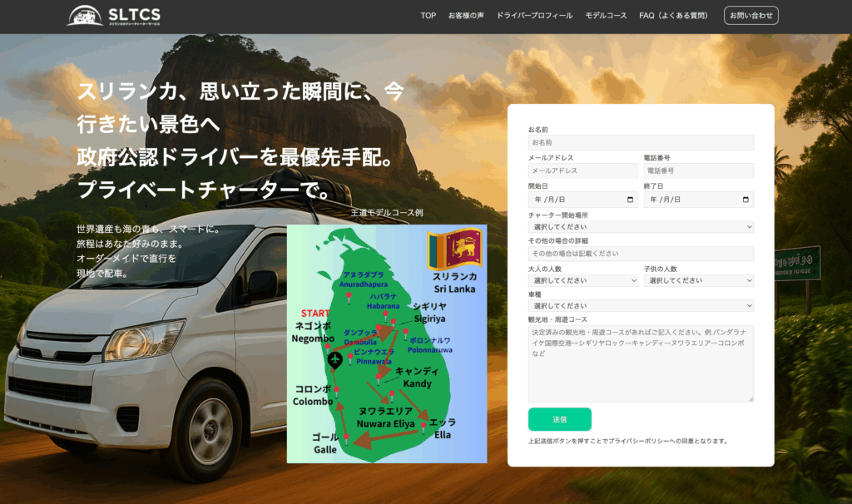Expand the 車種 vehicle type dropdown

tap(640, 306)
